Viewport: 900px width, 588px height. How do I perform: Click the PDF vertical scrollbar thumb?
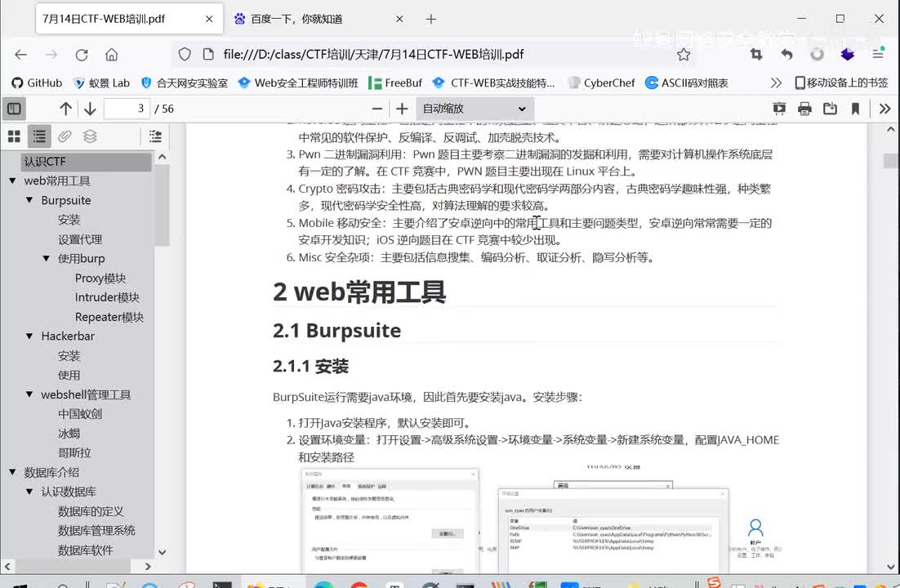click(x=891, y=160)
